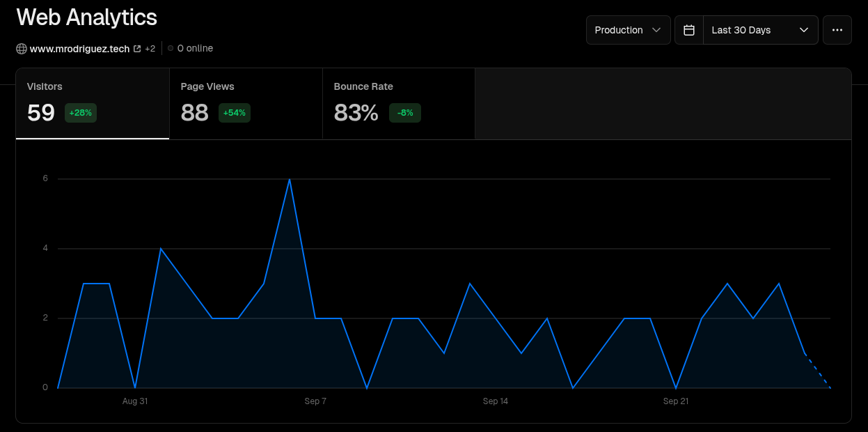Click the external link icon after mrodriguez.tech
The image size is (868, 432).
click(x=137, y=49)
